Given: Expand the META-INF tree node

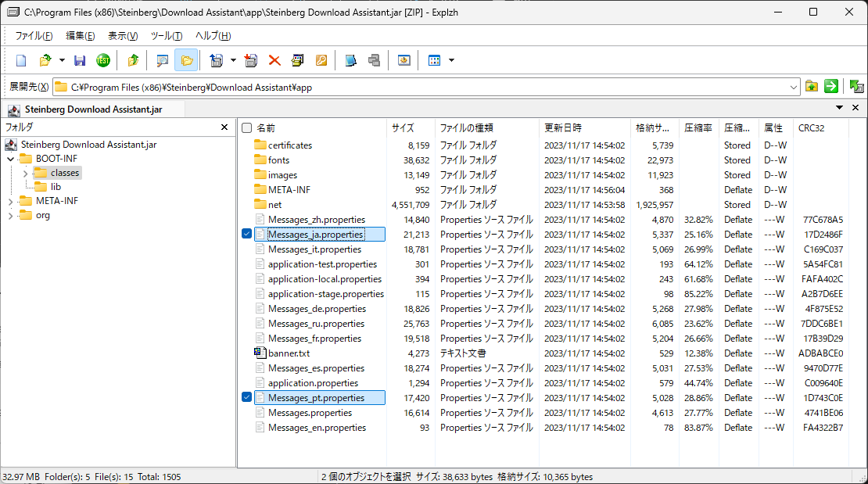Looking at the screenshot, I should tap(10, 202).
